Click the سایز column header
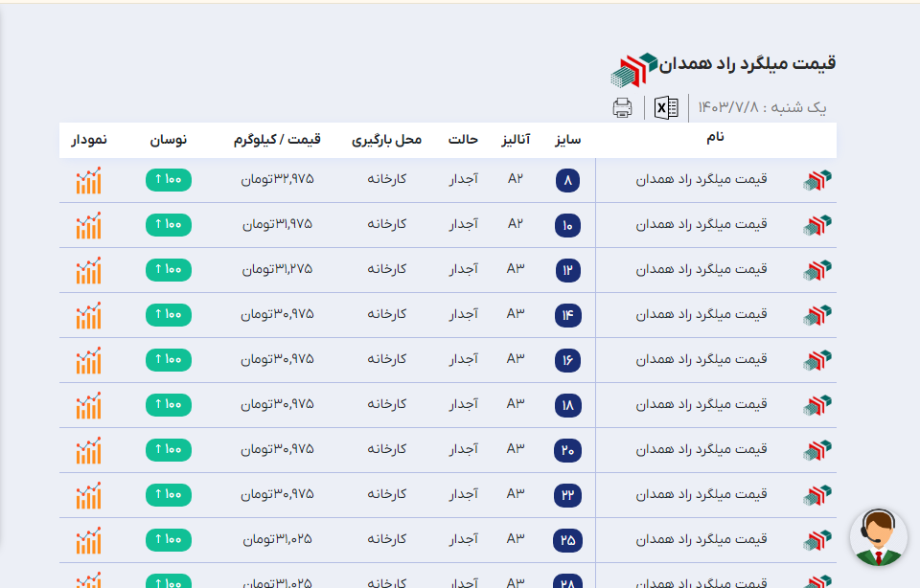This screenshot has height=588, width=920. pyautogui.click(x=567, y=140)
